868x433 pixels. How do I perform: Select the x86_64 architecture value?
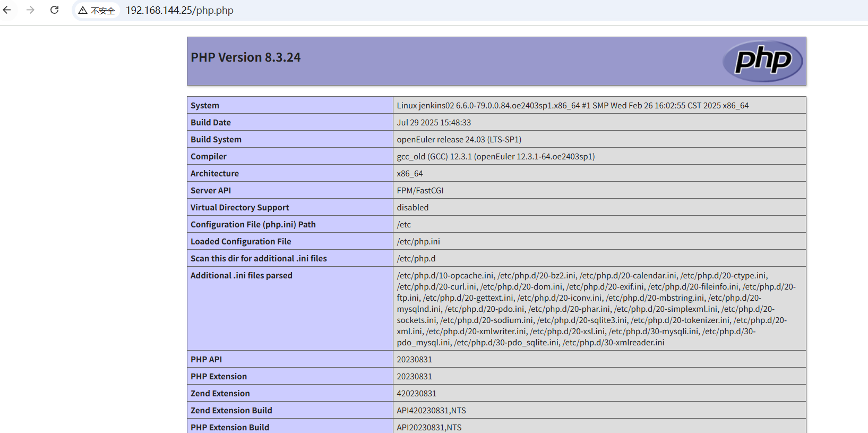tap(410, 174)
